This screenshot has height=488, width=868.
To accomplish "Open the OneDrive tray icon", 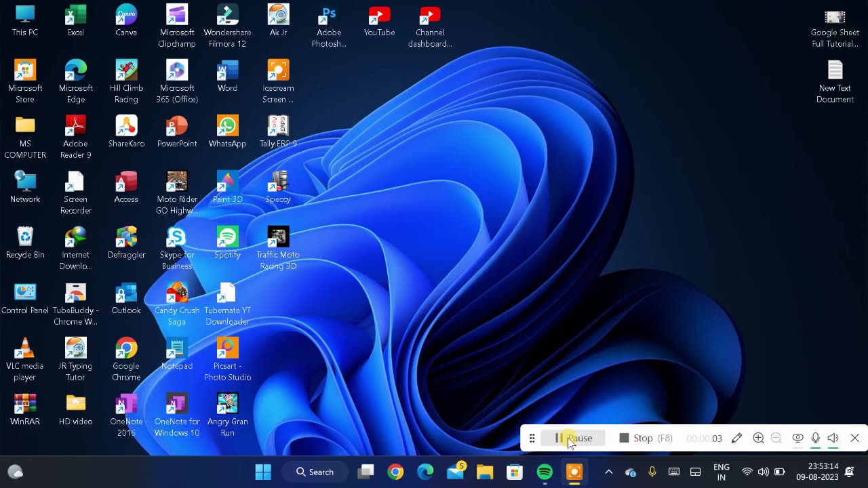I will tap(631, 472).
